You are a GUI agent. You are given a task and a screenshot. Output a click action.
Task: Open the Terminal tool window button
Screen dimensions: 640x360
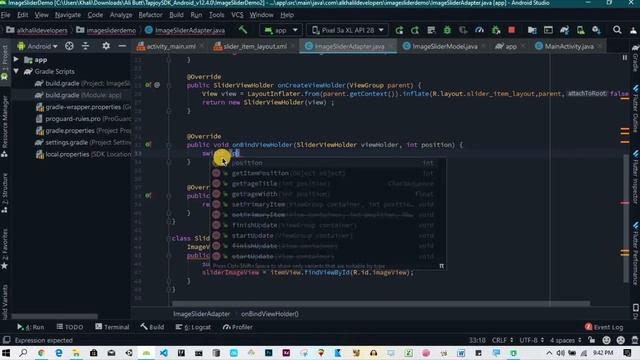(112, 327)
